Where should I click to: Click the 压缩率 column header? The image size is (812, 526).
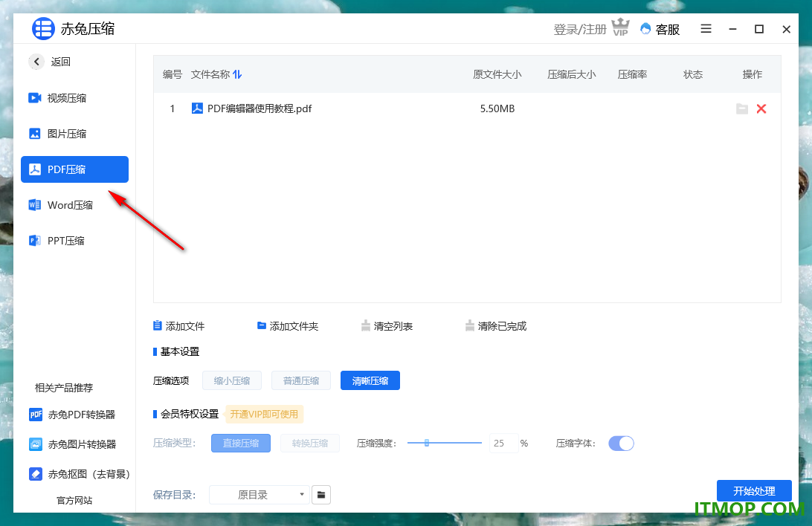tap(632, 74)
